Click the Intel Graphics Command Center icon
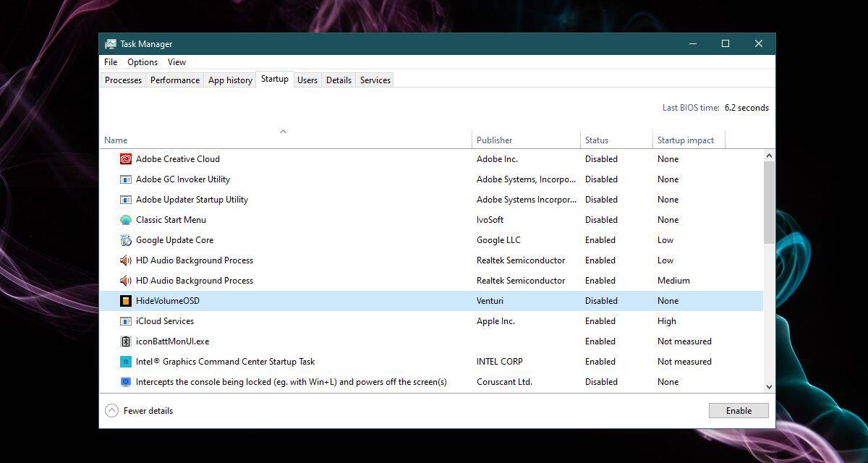 [x=126, y=362]
